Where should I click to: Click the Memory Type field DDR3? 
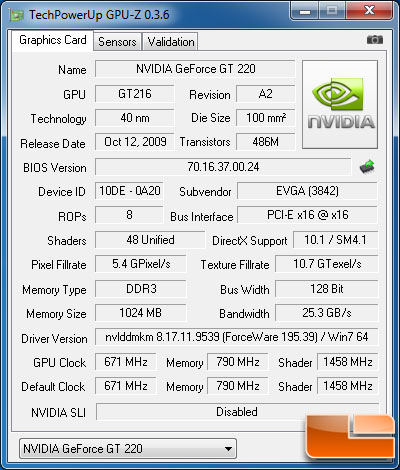(x=141, y=289)
